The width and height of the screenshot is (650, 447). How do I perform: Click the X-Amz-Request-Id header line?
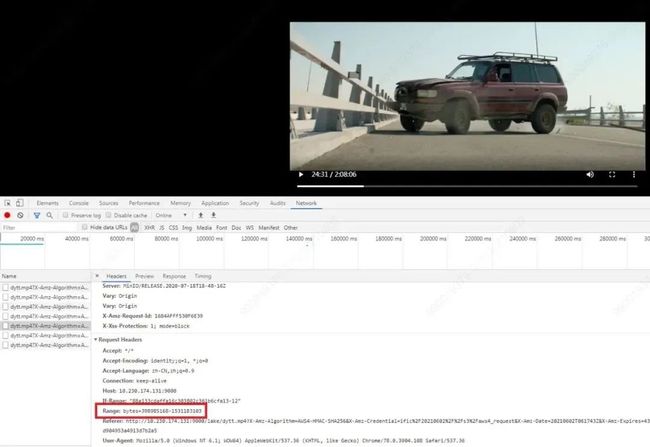pos(153,316)
